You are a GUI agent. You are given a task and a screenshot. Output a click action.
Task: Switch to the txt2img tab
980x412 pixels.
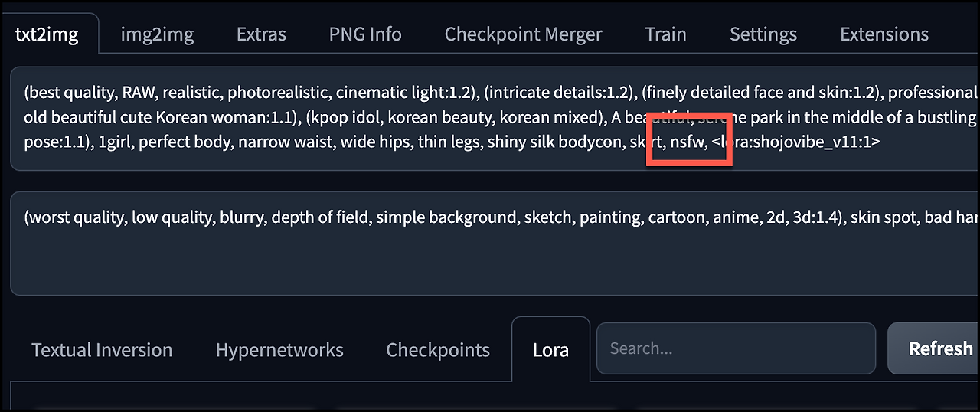[x=47, y=34]
